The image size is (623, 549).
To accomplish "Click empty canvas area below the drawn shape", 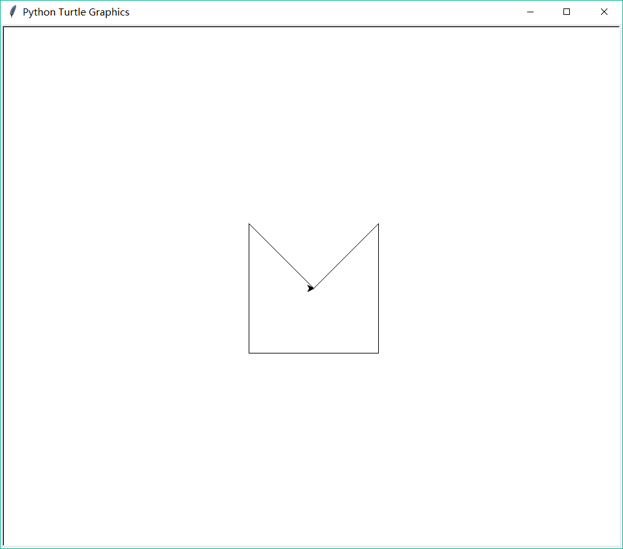I will (314, 450).
